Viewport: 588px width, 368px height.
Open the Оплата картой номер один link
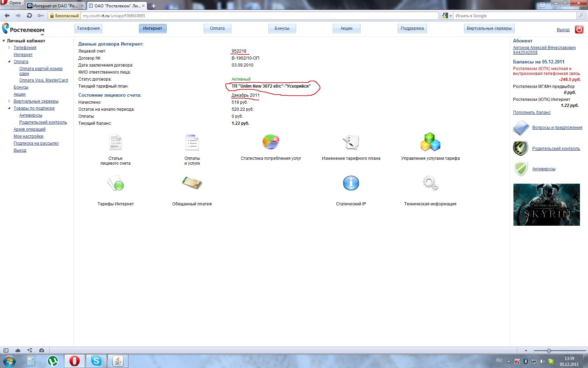coord(41,71)
